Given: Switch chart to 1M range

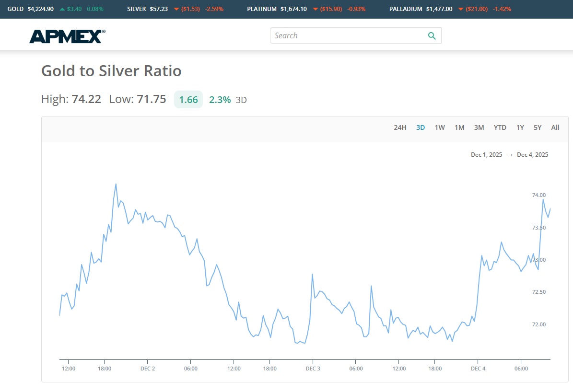Looking at the screenshot, I should 459,127.
